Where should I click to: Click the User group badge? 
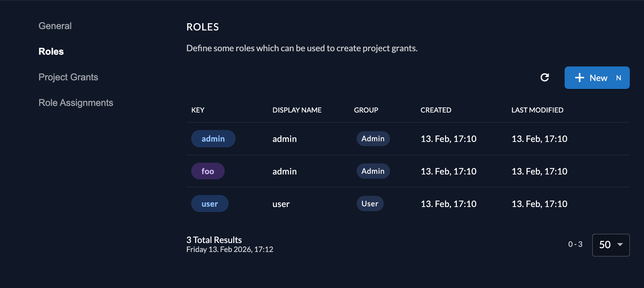[370, 204]
